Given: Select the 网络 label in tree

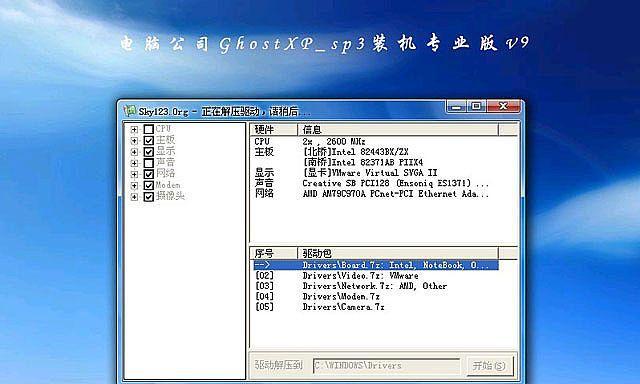Looking at the screenshot, I should pyautogui.click(x=165, y=173).
